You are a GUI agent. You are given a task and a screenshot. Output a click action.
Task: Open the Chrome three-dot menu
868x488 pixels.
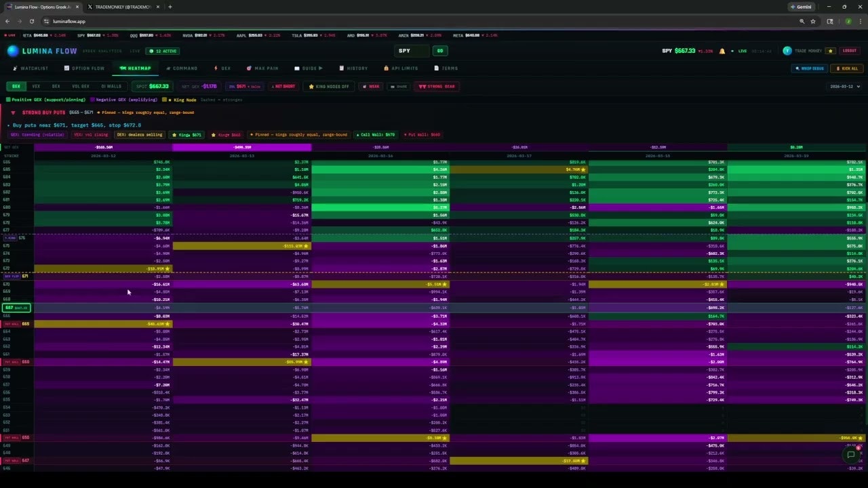tap(860, 21)
